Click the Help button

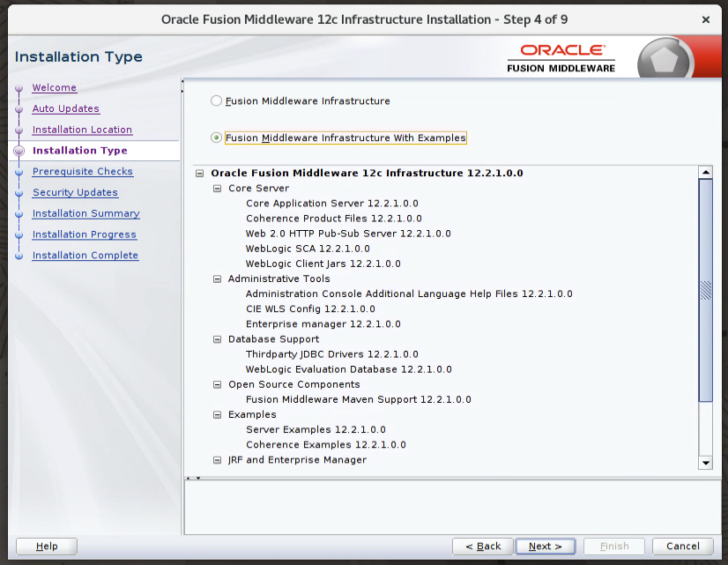pyautogui.click(x=47, y=546)
